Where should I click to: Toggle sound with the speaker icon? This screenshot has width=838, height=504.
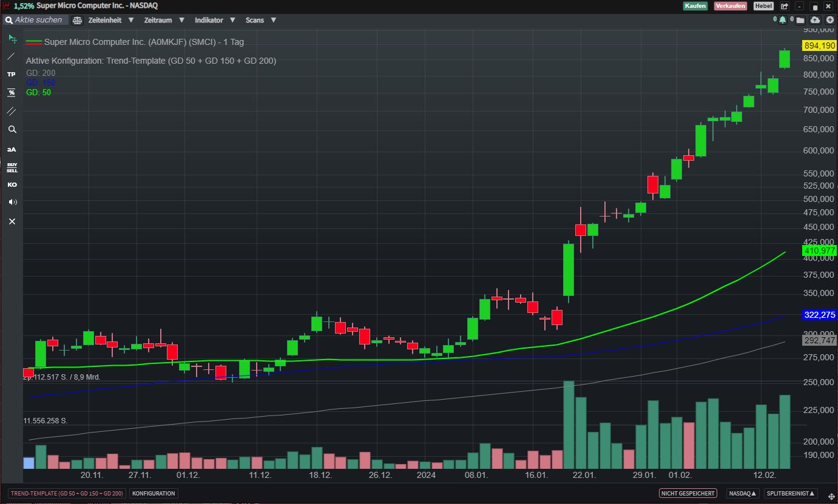12,202
